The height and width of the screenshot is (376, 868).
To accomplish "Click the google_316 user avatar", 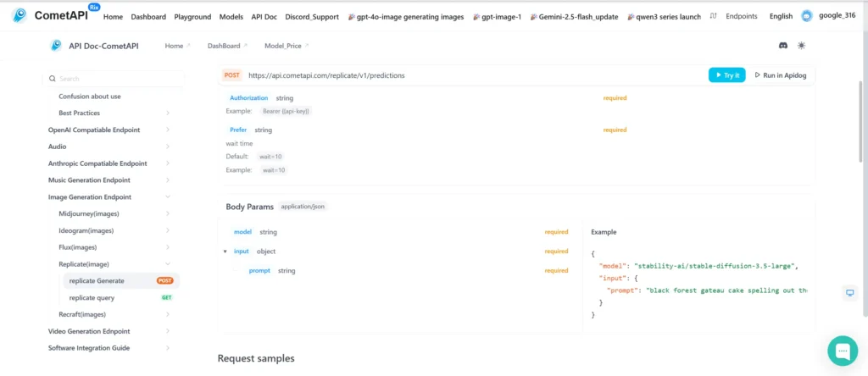I will pyautogui.click(x=806, y=15).
